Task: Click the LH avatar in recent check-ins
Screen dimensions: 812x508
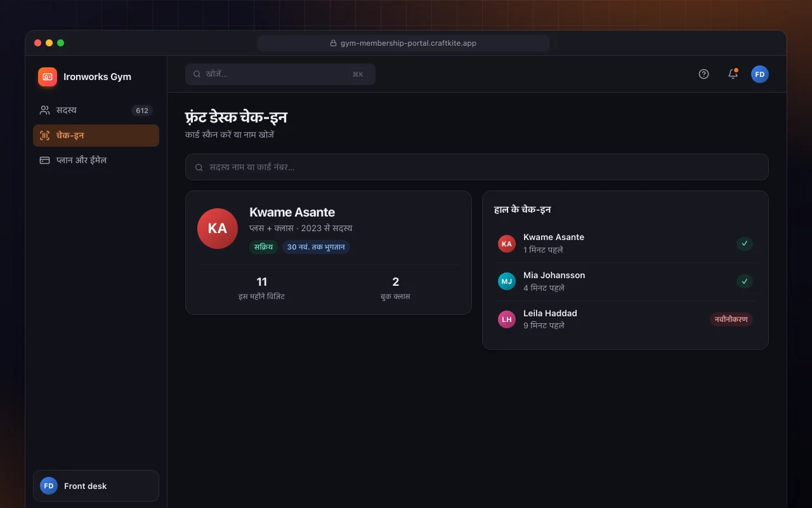Action: [507, 319]
